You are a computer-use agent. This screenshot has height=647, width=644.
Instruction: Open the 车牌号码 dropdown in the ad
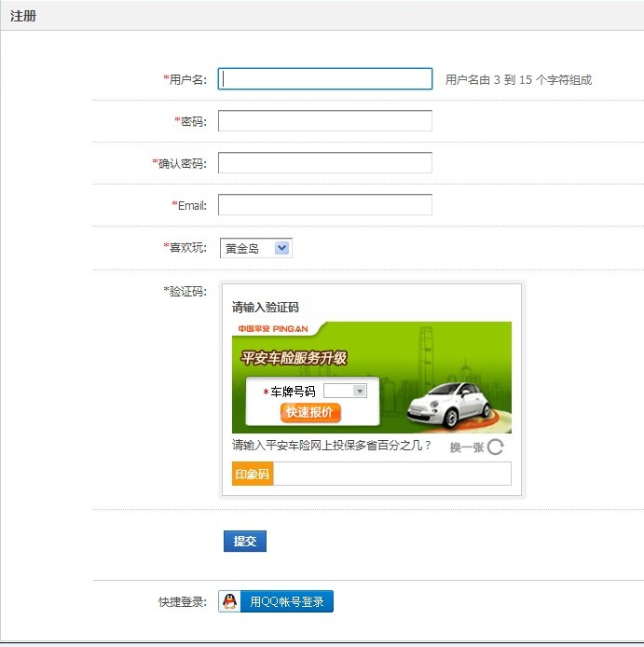tap(346, 391)
